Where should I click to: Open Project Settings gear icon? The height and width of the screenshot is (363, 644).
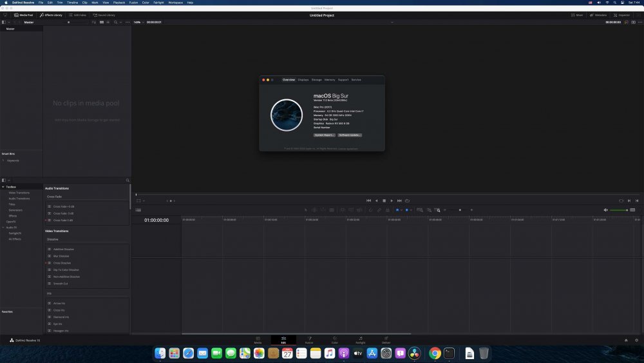coord(637,340)
